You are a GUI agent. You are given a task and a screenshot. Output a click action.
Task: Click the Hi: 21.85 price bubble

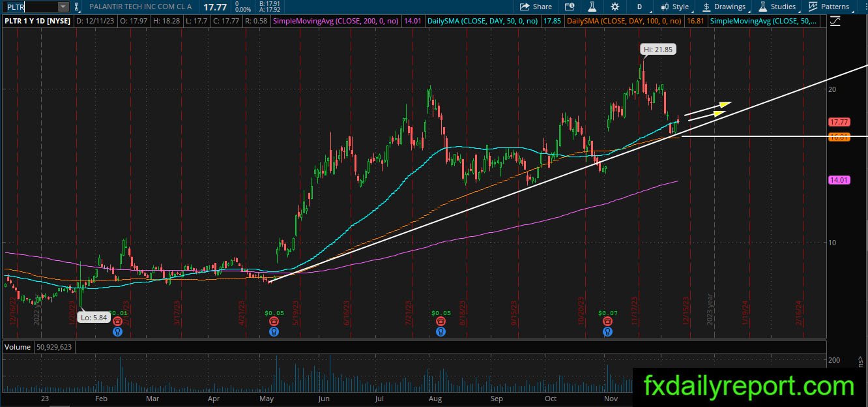coord(658,49)
